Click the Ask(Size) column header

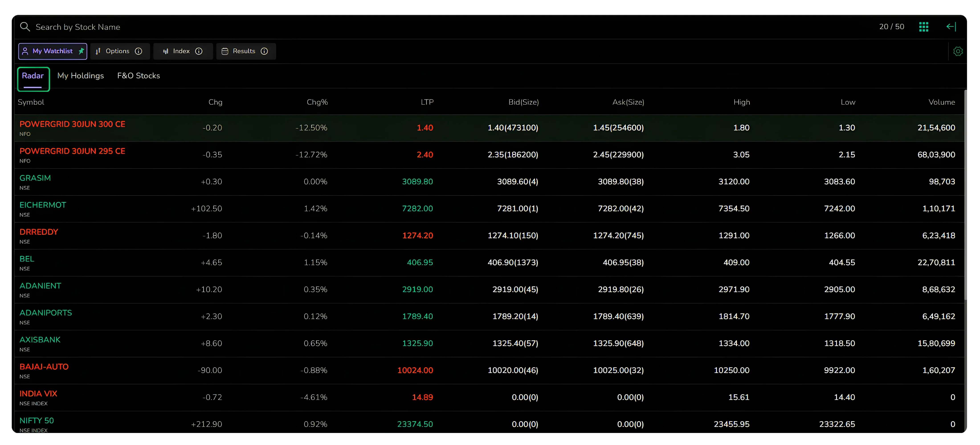tap(629, 102)
